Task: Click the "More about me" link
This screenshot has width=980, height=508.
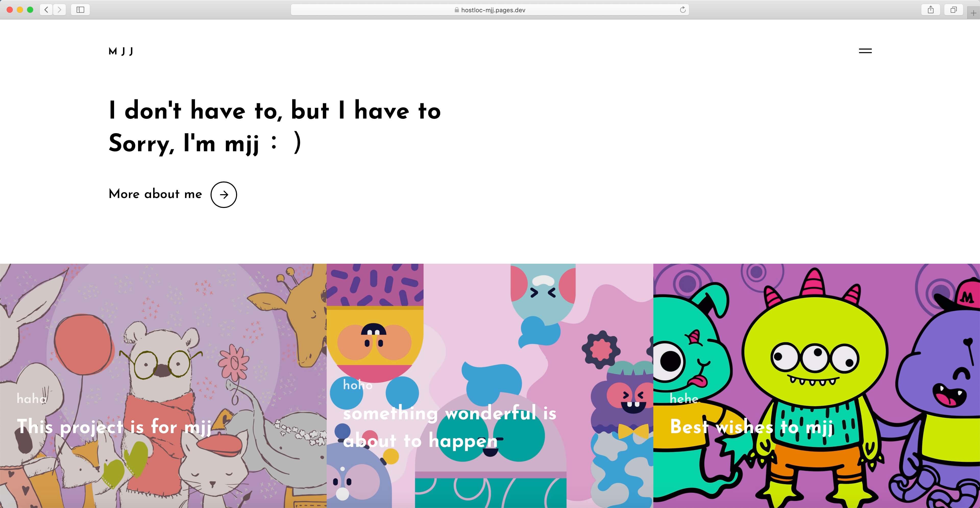Action: click(x=155, y=194)
